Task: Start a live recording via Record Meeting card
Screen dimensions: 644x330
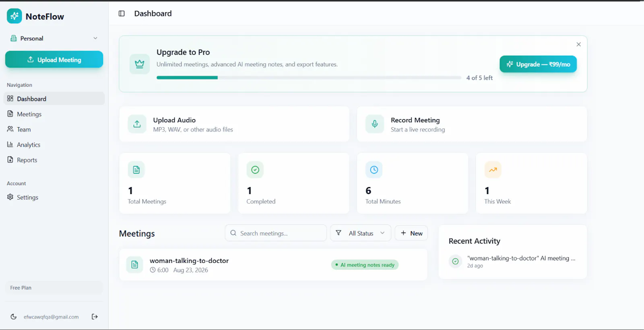Action: coord(472,124)
